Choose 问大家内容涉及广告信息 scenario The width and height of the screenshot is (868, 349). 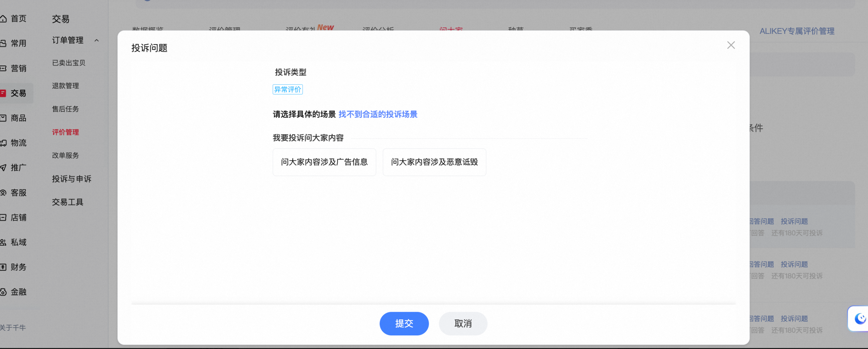tap(324, 162)
